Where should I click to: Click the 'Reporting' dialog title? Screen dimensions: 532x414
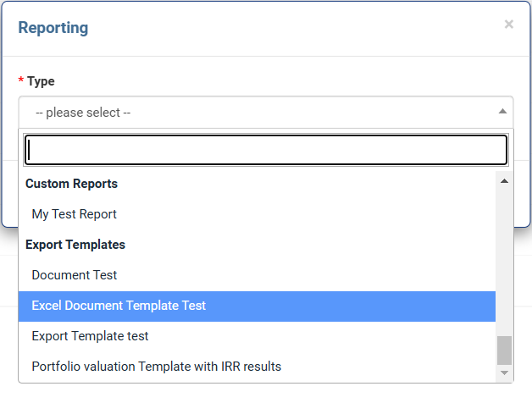(x=53, y=28)
